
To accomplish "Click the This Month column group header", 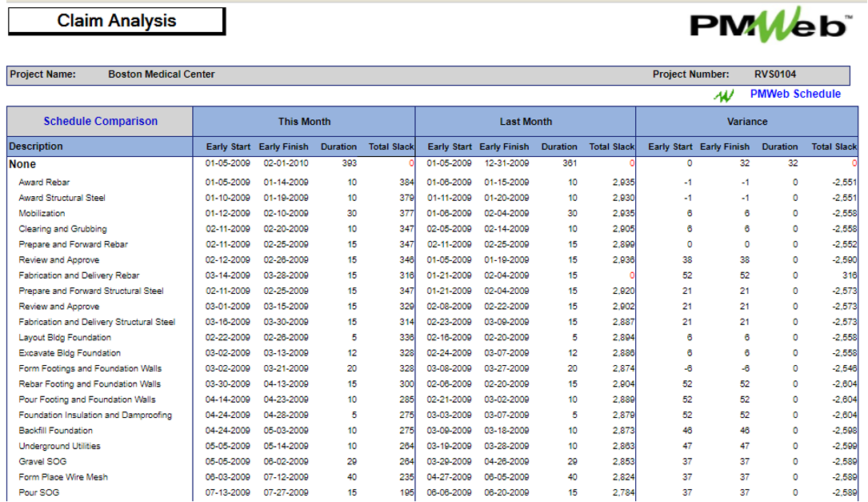I will pos(304,122).
